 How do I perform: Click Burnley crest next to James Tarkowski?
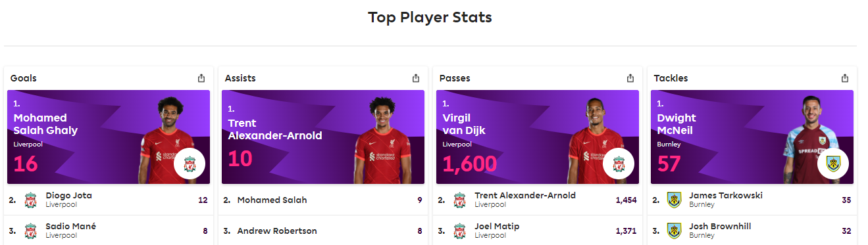pos(674,200)
